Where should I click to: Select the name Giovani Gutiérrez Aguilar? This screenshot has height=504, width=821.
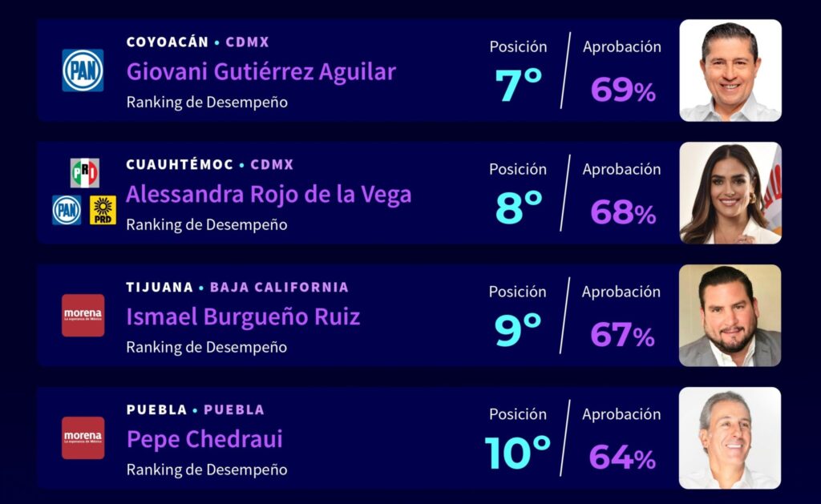(261, 72)
